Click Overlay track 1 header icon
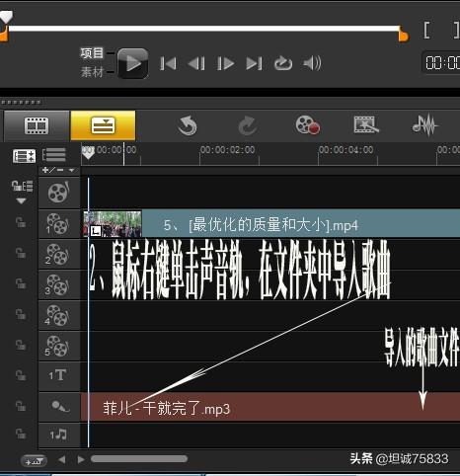The height and width of the screenshot is (476, 460). click(x=59, y=224)
